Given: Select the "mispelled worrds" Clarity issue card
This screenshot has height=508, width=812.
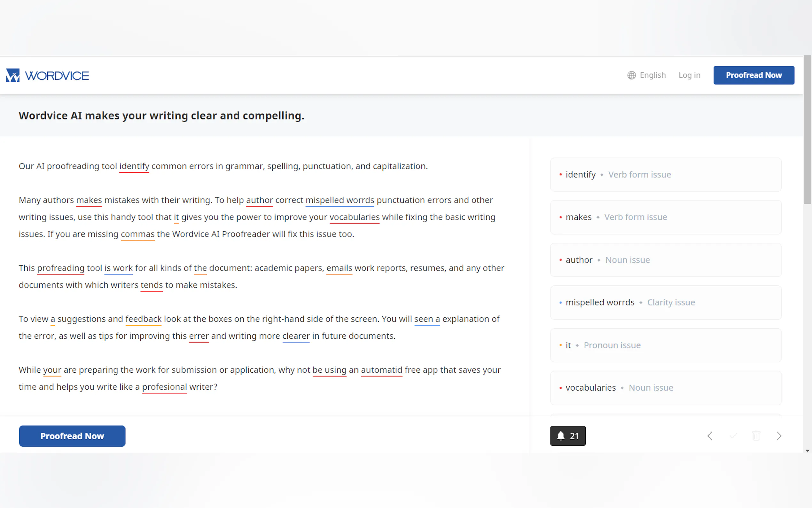Looking at the screenshot, I should [665, 302].
